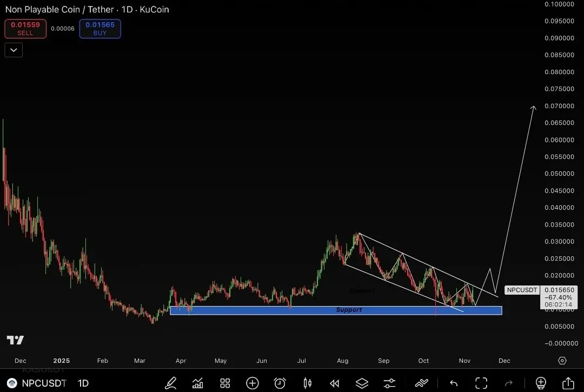Open the NPCUSDT symbol search
Screen dimensions: 584x392
(44, 383)
